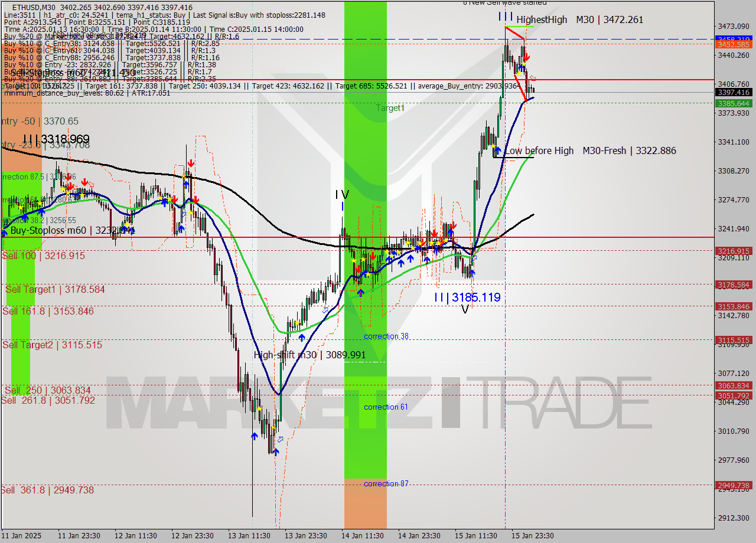Click the red price tag 3153.846

[x=733, y=306]
